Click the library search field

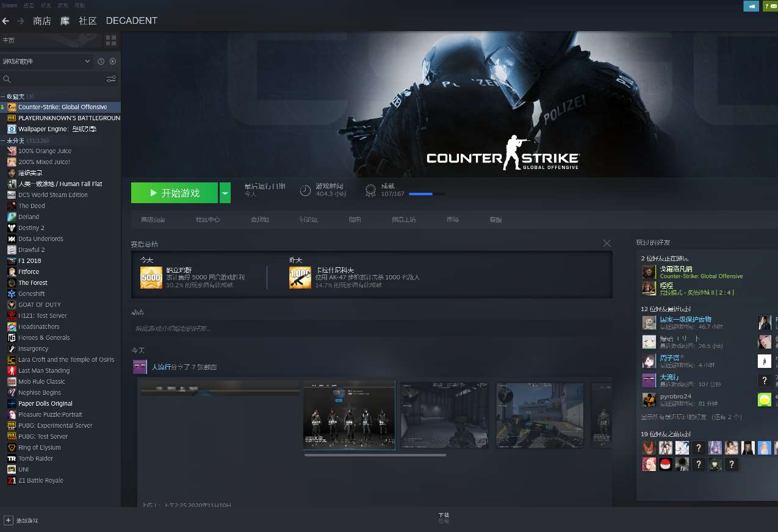59,79
